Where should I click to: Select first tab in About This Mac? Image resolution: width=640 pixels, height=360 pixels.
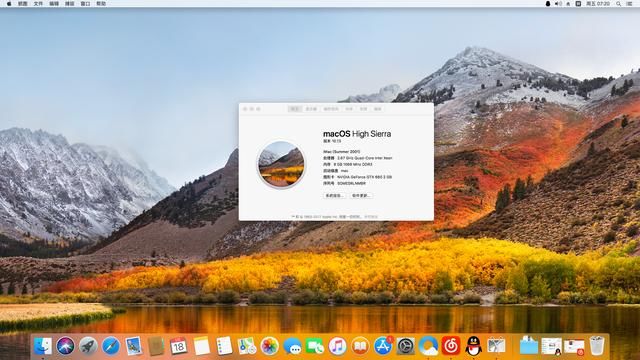(295, 109)
